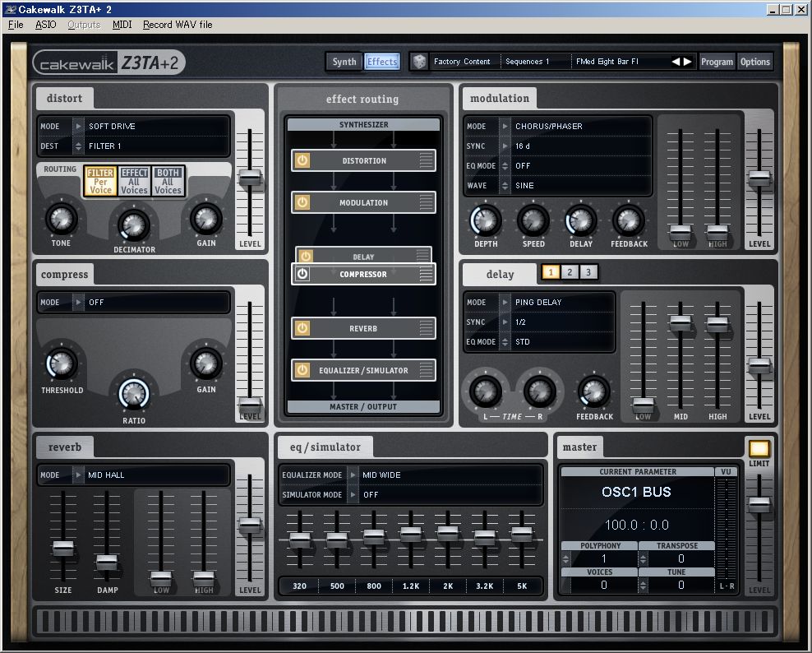
Task: Click the delay FEEDBACK knob
Action: pos(594,391)
